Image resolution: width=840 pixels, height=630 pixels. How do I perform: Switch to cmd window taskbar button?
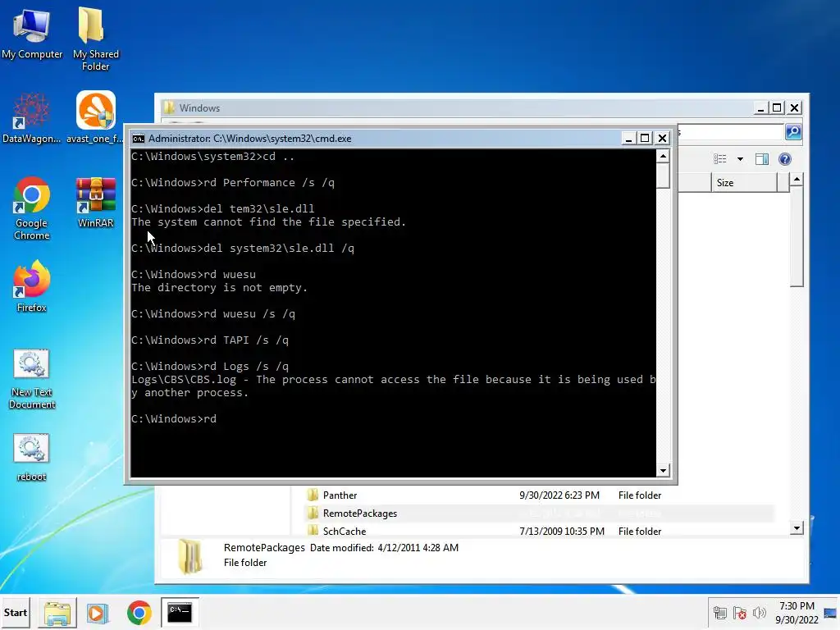coord(180,613)
